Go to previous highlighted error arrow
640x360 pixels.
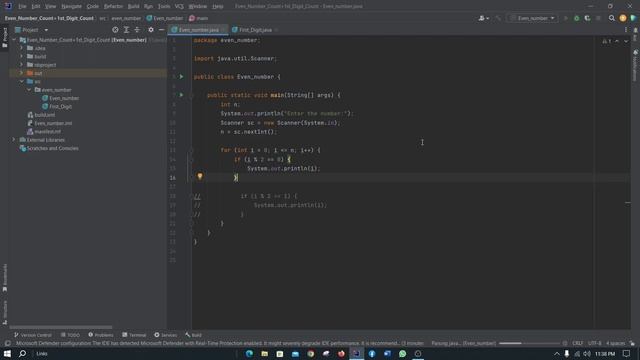(617, 41)
